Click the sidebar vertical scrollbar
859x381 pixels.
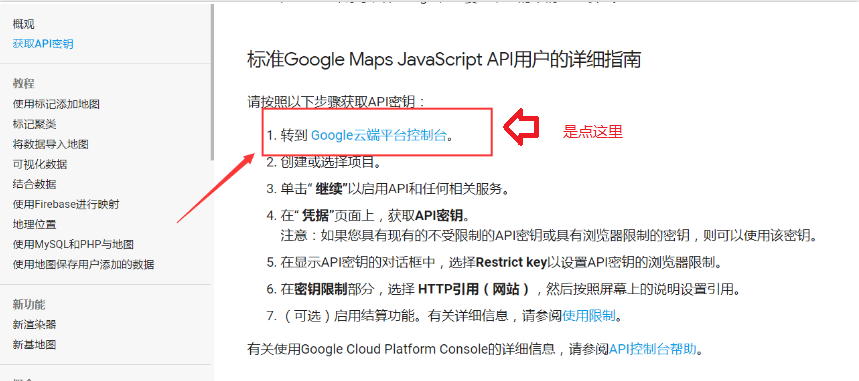click(x=211, y=82)
